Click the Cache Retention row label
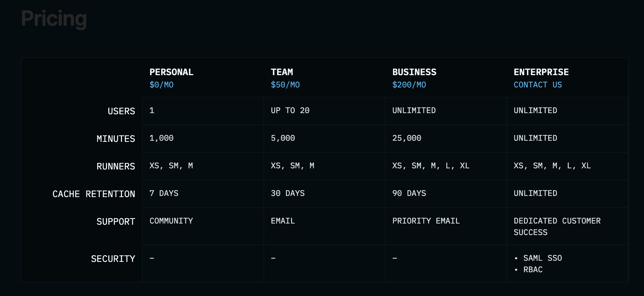Image resolution: width=644 pixels, height=296 pixels. pos(94,194)
